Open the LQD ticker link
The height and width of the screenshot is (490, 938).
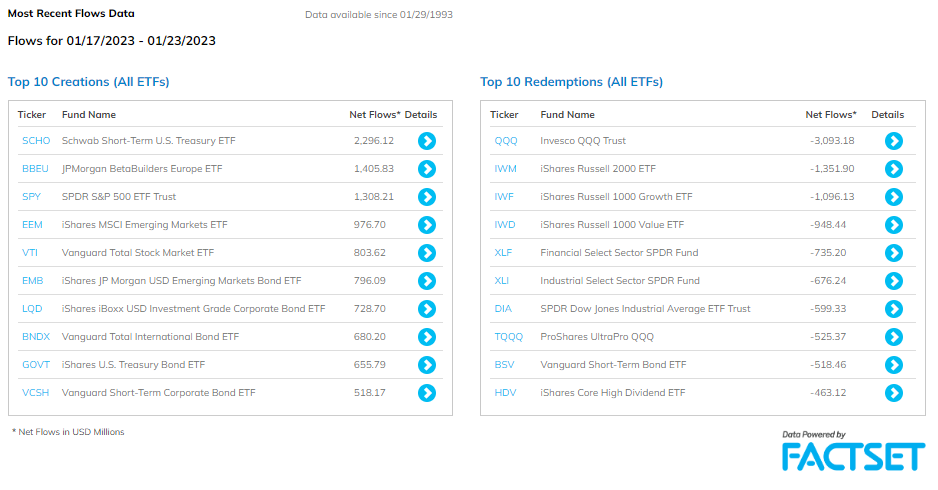[32, 309]
